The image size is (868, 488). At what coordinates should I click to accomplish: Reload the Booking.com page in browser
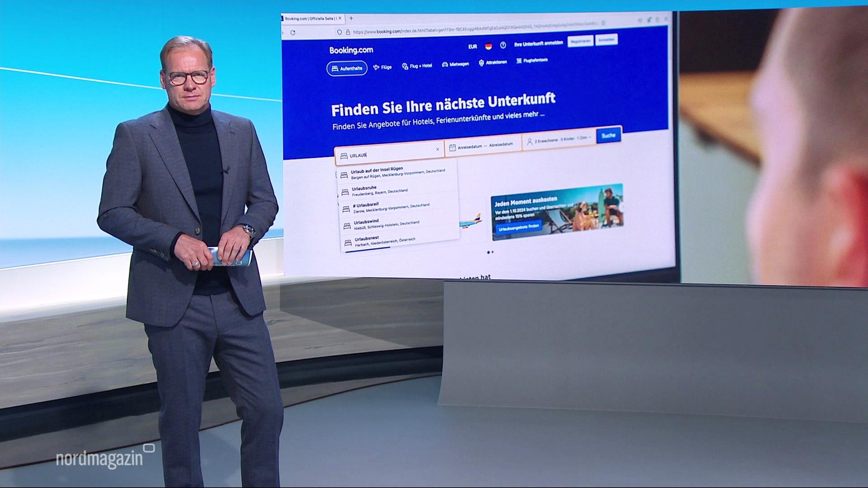coord(293,33)
